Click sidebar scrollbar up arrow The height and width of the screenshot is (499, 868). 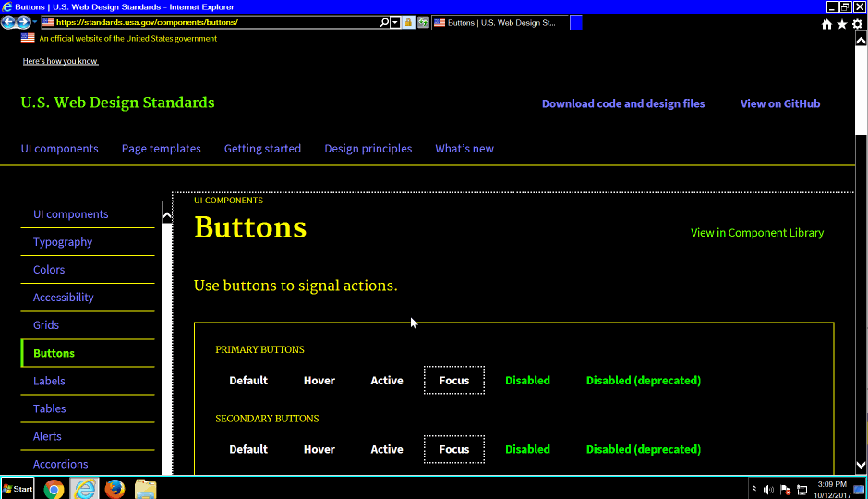click(166, 214)
